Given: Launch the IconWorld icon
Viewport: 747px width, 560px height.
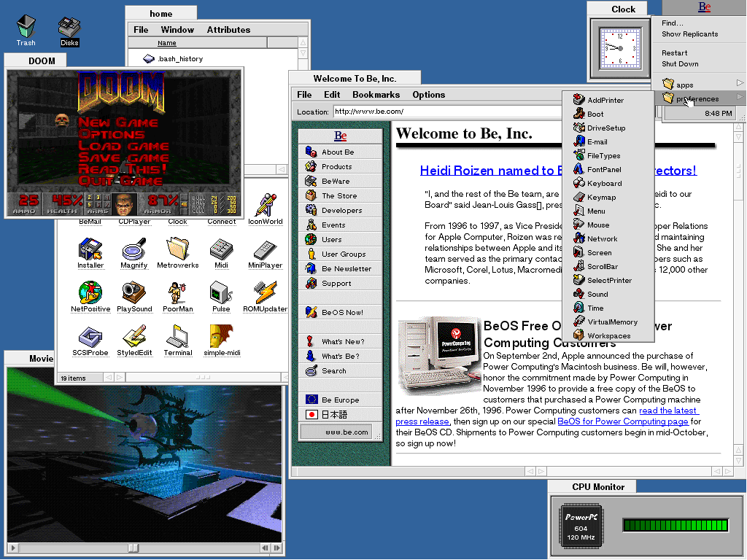Looking at the screenshot, I should [x=266, y=209].
